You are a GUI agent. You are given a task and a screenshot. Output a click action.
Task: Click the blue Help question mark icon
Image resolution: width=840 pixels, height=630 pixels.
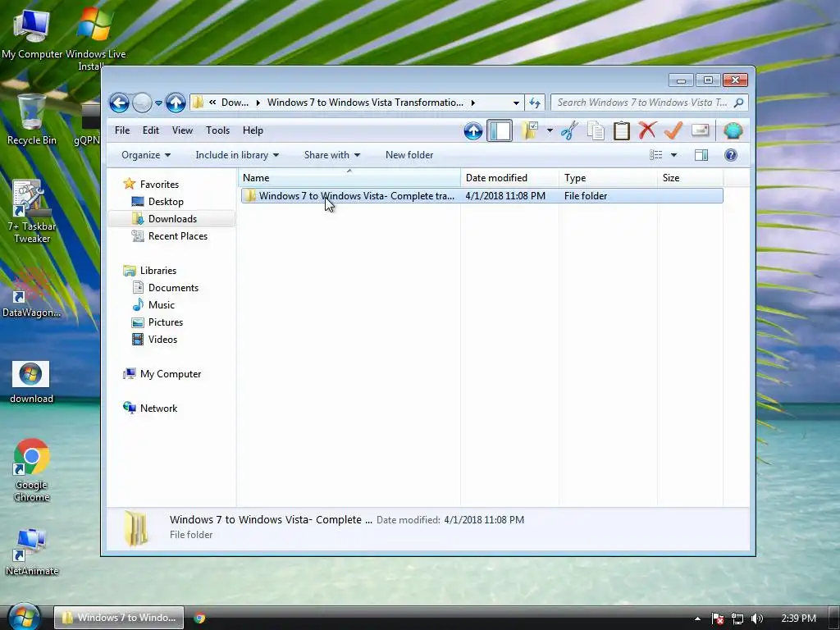[x=731, y=155]
